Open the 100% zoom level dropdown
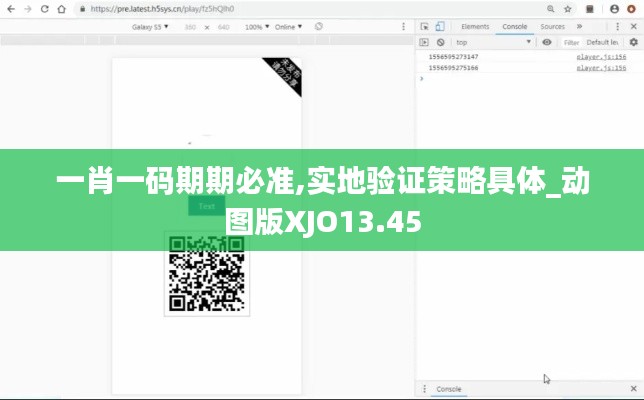 (257, 27)
